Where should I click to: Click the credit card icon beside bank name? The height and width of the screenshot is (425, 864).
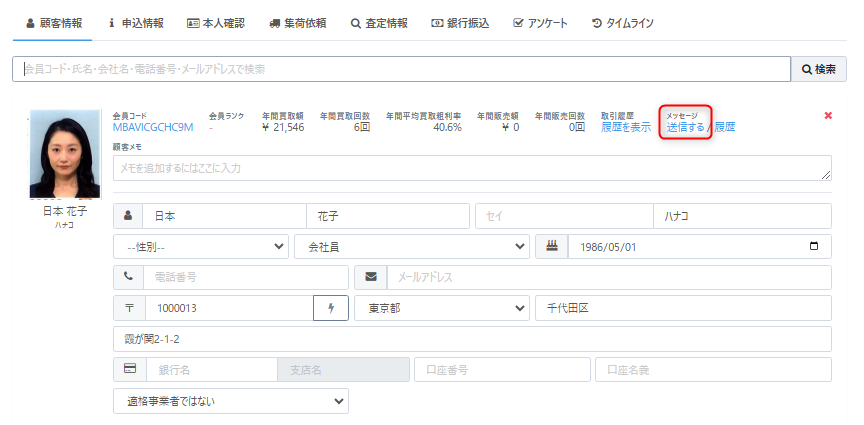(130, 370)
